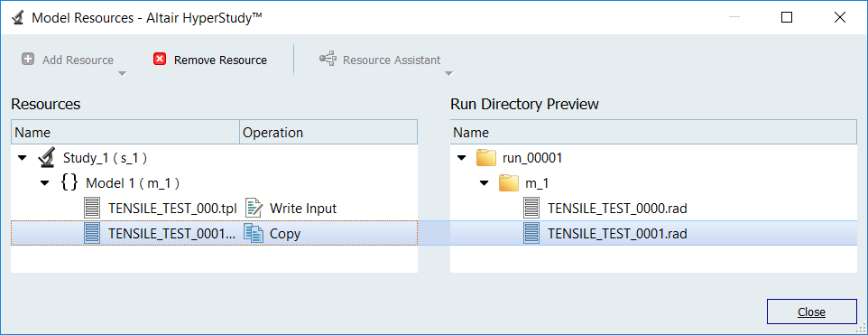Click the Copy operation icon

point(254,234)
